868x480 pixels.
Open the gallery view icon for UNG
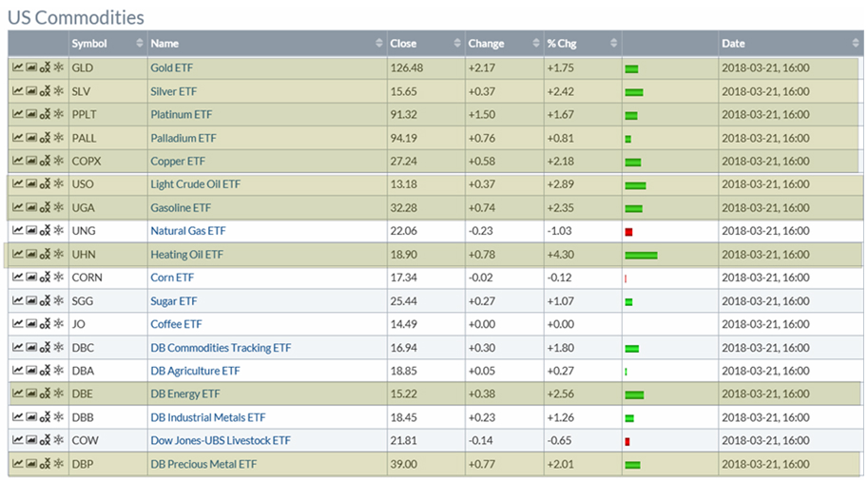pos(31,231)
